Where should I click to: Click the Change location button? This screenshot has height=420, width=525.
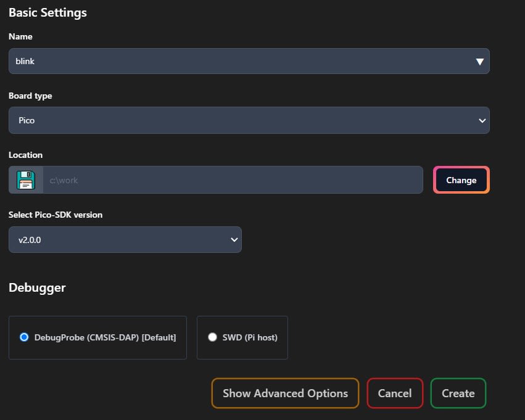461,180
